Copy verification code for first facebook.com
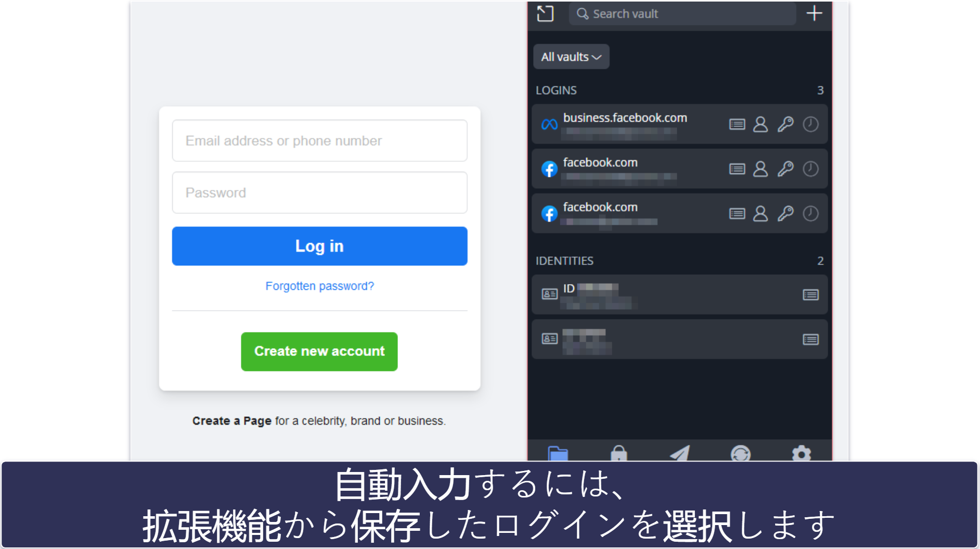Viewport: 980px width, 549px height. pyautogui.click(x=810, y=169)
